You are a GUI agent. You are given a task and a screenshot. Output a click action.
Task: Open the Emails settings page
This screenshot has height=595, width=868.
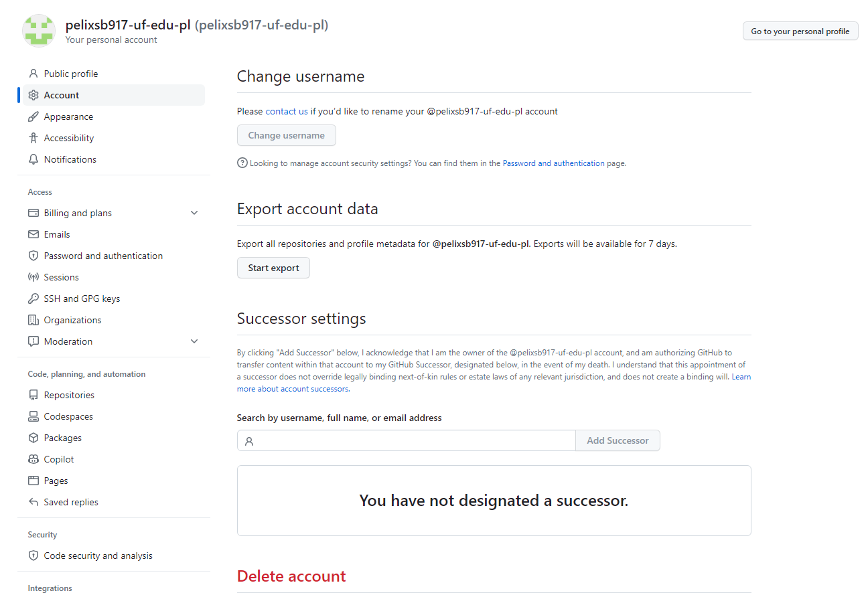(x=57, y=234)
